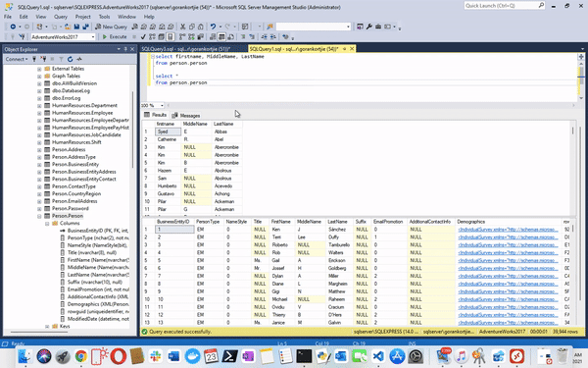Toggle Include Client Statistics
The height and width of the screenshot is (368, 588).
point(200,37)
